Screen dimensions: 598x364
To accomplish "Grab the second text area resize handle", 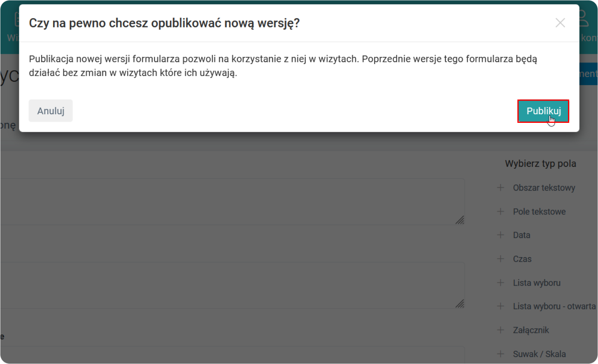I will 460,304.
